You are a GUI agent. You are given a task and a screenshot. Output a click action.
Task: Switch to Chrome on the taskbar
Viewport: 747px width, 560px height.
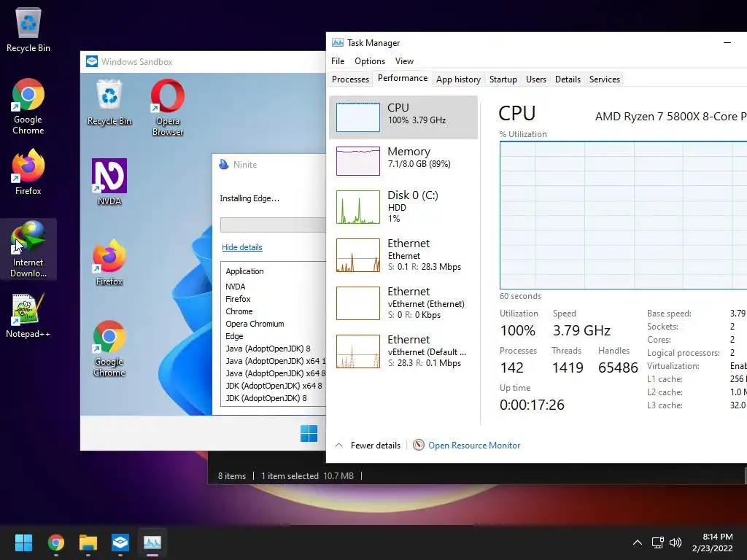[55, 542]
